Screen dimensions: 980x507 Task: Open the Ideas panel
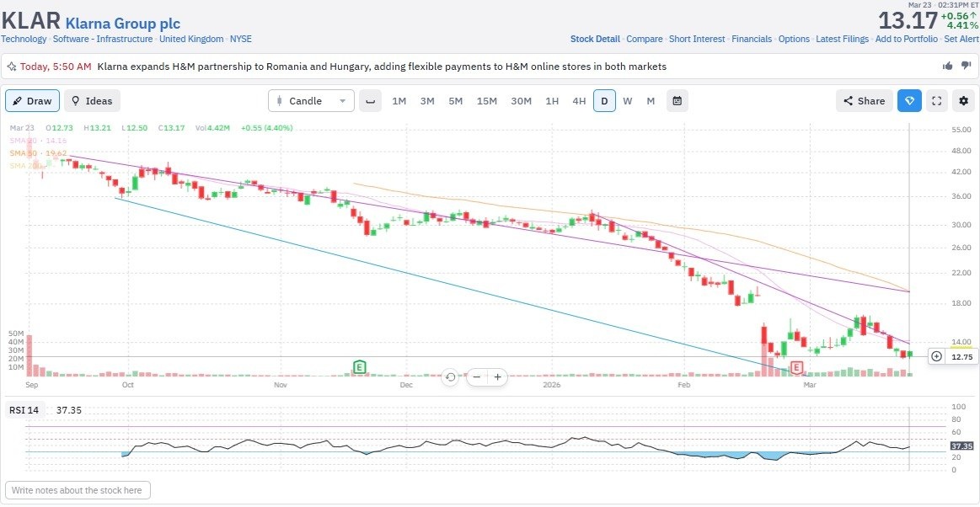pos(92,100)
